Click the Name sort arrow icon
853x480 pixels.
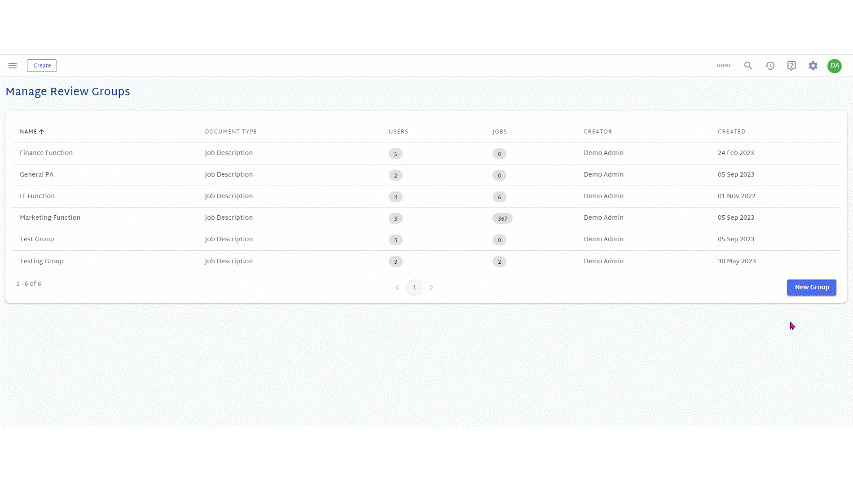(x=41, y=132)
